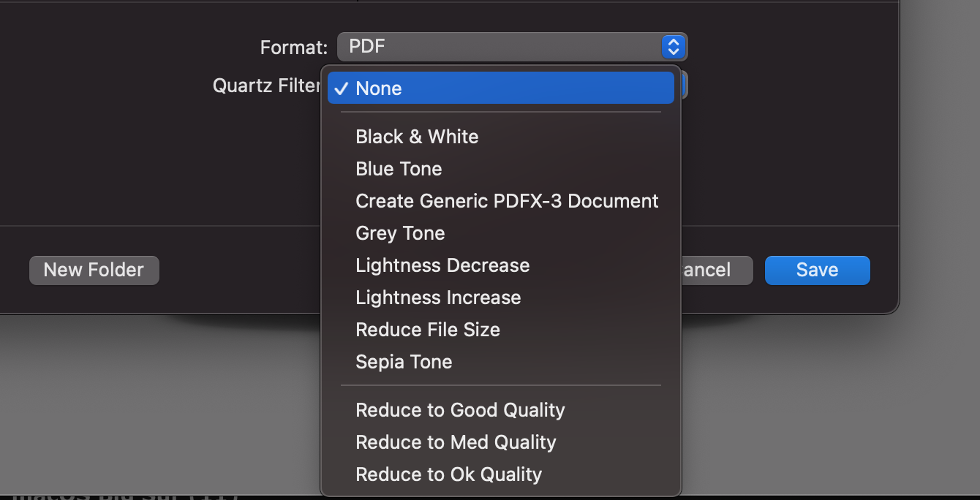The height and width of the screenshot is (500, 980).
Task: Apply the Blue Tone filter
Action: (399, 169)
